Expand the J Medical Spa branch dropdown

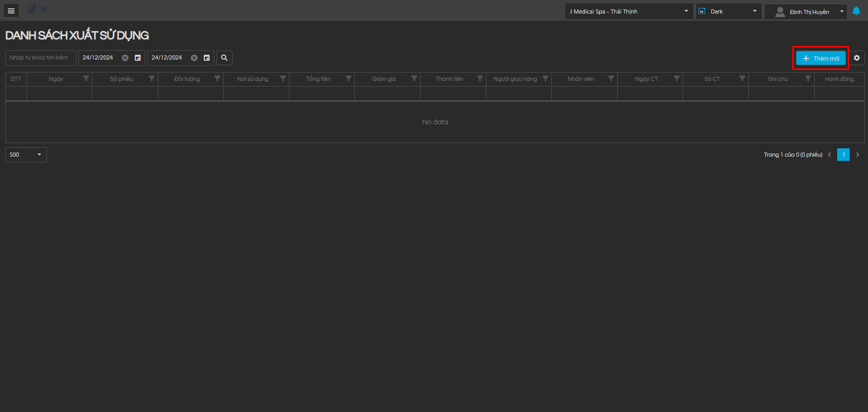tap(629, 11)
